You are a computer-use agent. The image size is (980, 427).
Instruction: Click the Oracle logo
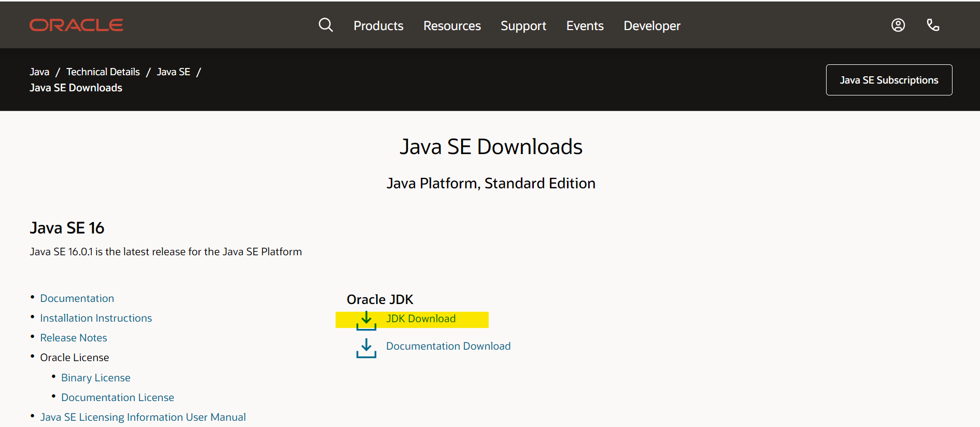[x=76, y=25]
